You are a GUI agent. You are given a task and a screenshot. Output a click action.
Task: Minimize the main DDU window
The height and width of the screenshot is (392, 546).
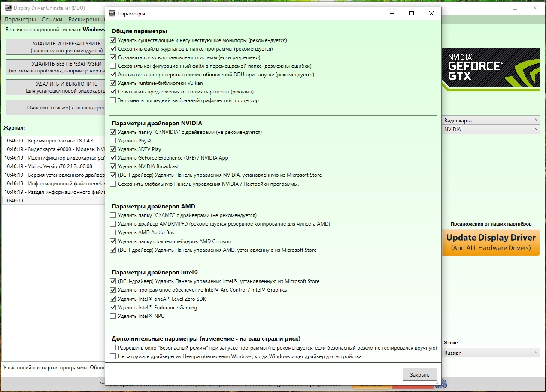[496, 8]
